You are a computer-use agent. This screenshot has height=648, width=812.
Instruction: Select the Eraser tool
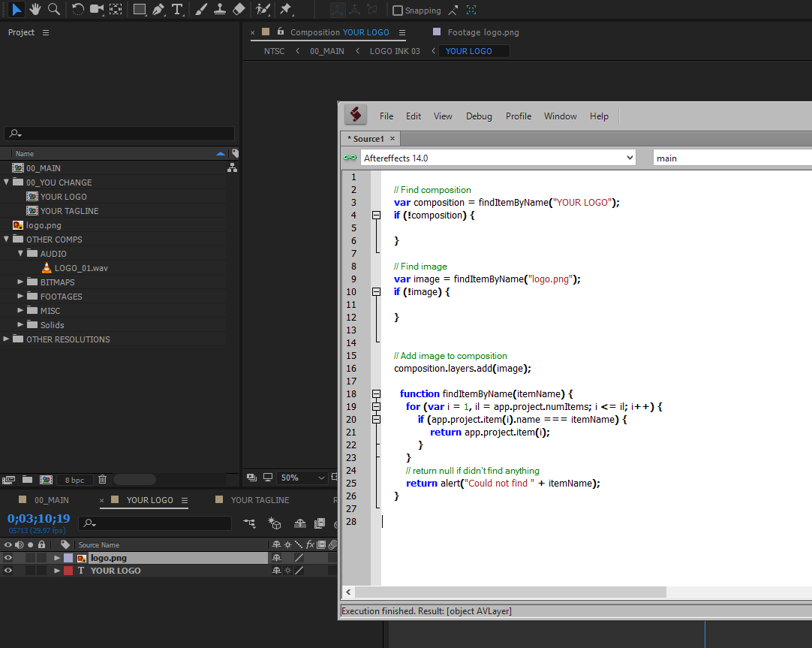[239, 10]
